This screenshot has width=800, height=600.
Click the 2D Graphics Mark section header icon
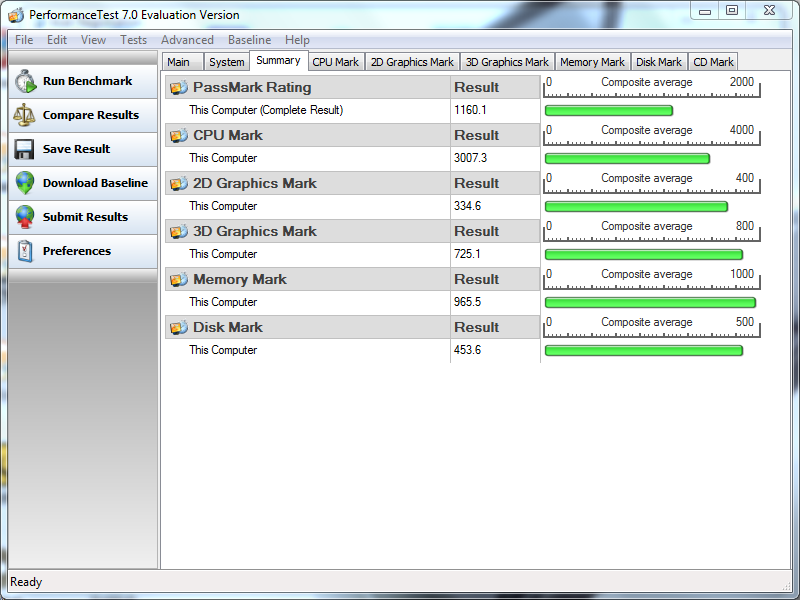point(179,183)
